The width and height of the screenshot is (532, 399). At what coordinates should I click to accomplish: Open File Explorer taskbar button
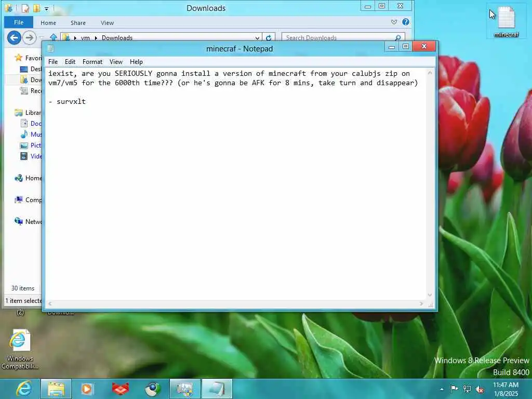click(56, 389)
